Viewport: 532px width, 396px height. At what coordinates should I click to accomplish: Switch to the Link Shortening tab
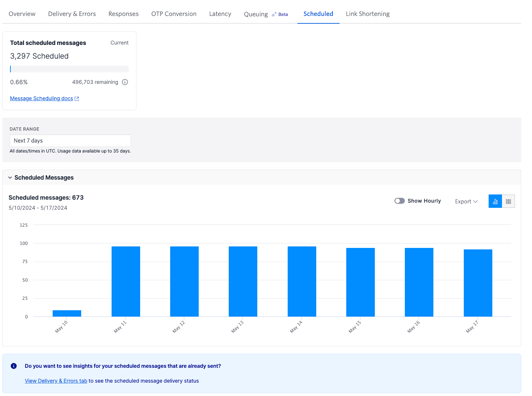pyautogui.click(x=367, y=14)
